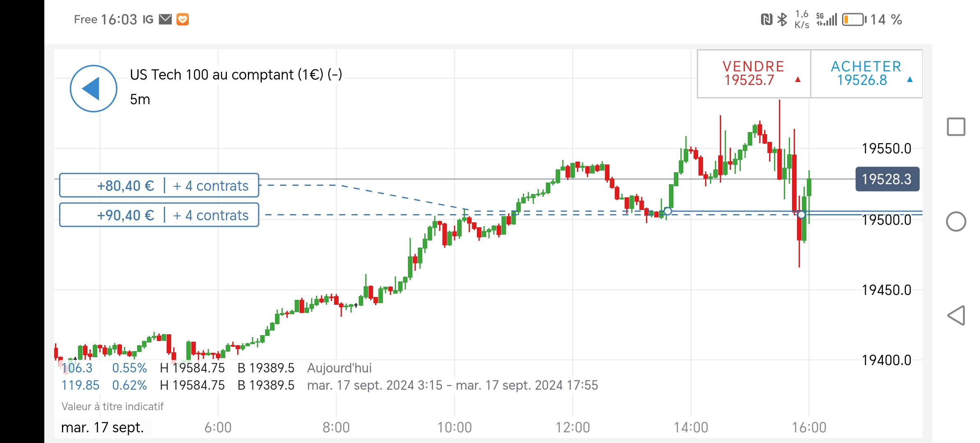980x443 pixels.
Task: Tap the Bluetooth status icon
Action: point(783,19)
